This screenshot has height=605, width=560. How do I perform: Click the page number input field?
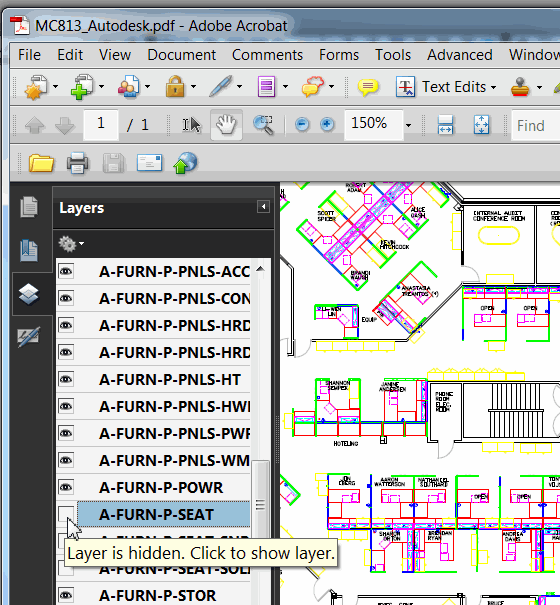tap(101, 124)
